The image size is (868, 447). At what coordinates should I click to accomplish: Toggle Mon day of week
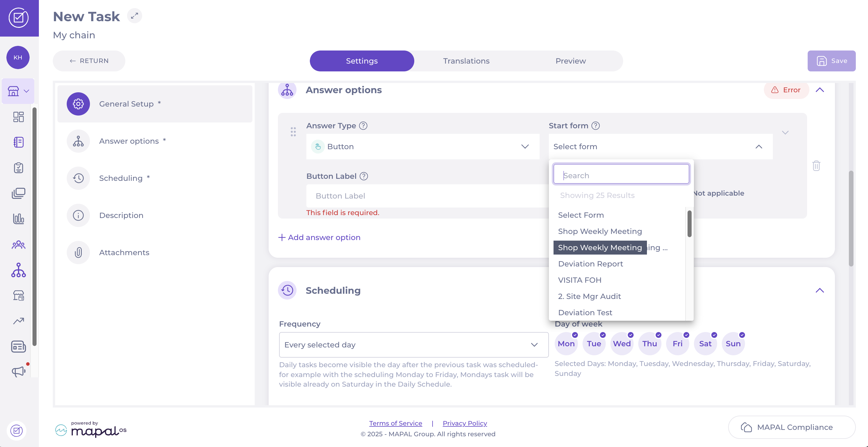tap(566, 343)
